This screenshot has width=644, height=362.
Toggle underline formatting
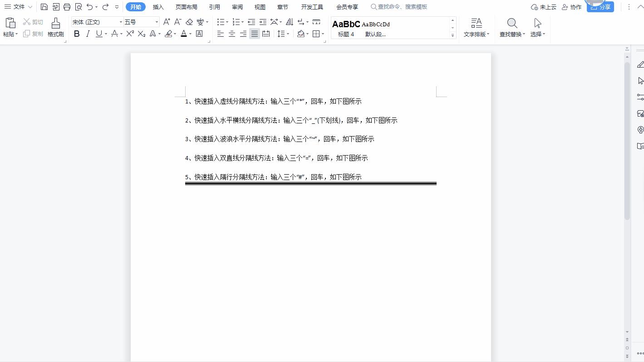coord(98,33)
